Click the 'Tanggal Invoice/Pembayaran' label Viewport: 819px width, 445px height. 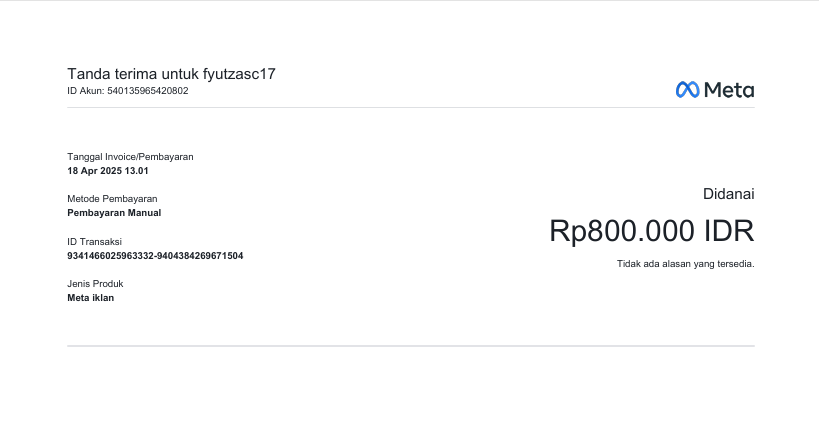pyautogui.click(x=130, y=157)
